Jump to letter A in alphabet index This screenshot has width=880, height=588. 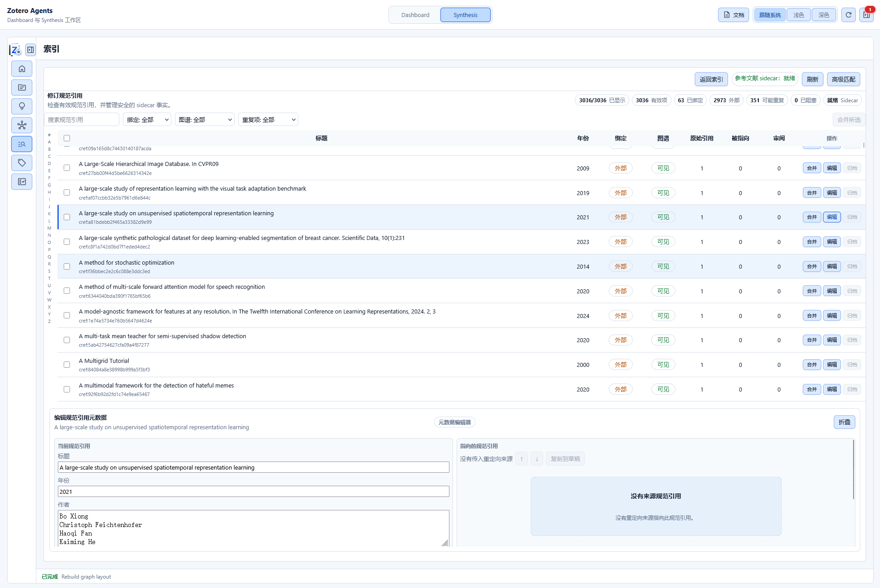[x=49, y=142]
